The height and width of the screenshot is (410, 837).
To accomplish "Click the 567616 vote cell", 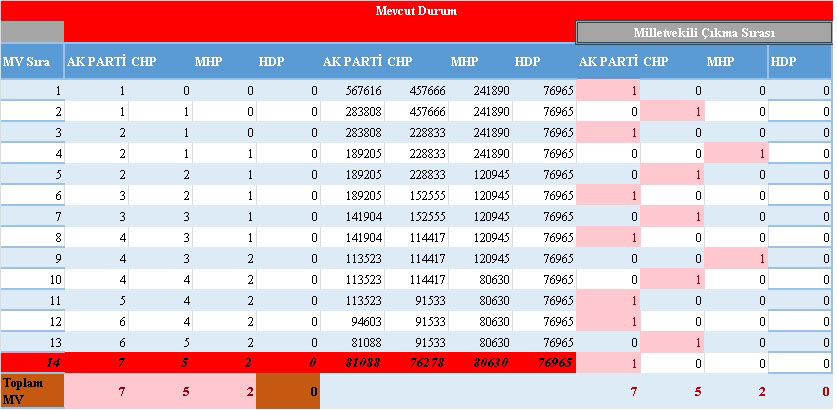I will [352, 91].
